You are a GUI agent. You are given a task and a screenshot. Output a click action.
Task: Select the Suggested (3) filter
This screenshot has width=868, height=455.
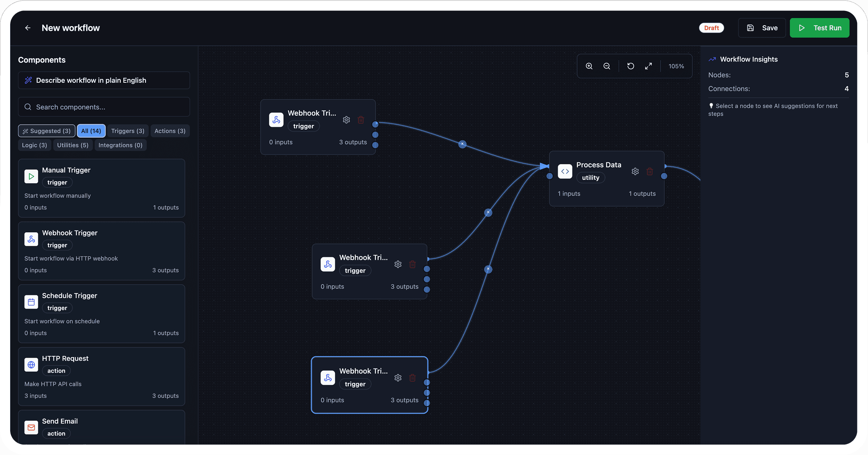click(x=47, y=131)
